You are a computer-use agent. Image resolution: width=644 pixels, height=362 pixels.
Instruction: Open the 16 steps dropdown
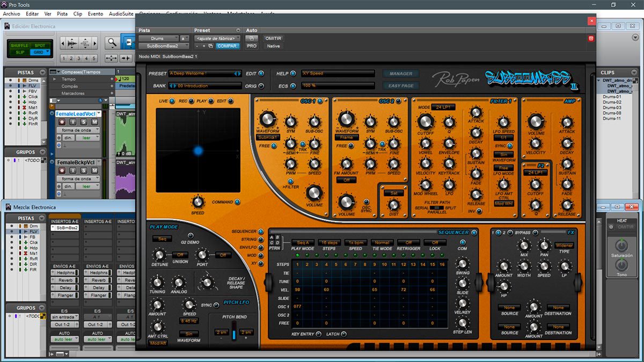pyautogui.click(x=329, y=242)
